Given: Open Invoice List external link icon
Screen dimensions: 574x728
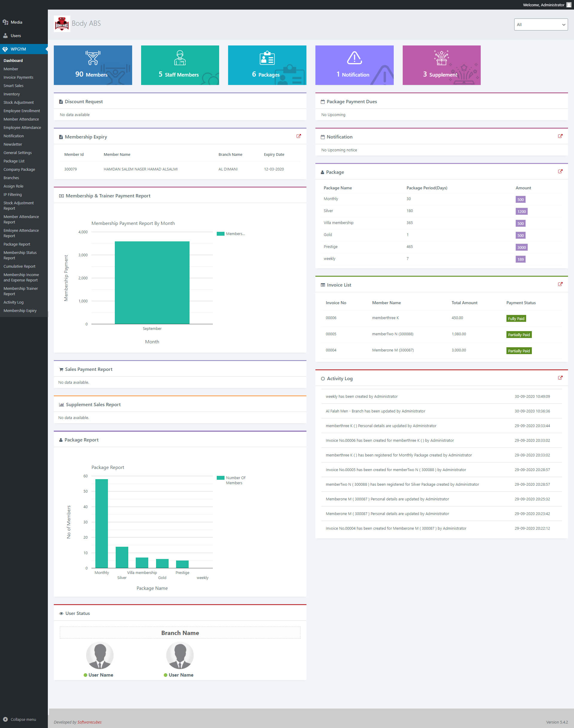Looking at the screenshot, I should click(560, 284).
